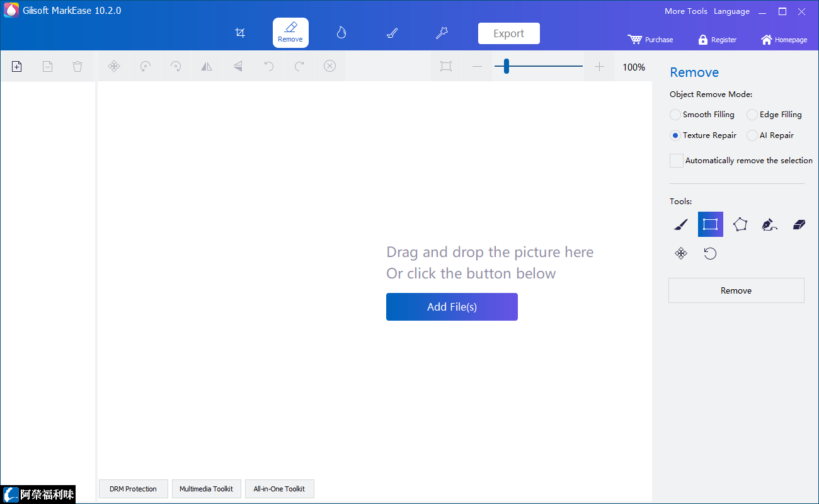This screenshot has height=504, width=819.
Task: Open the Register lock link
Action: click(718, 40)
